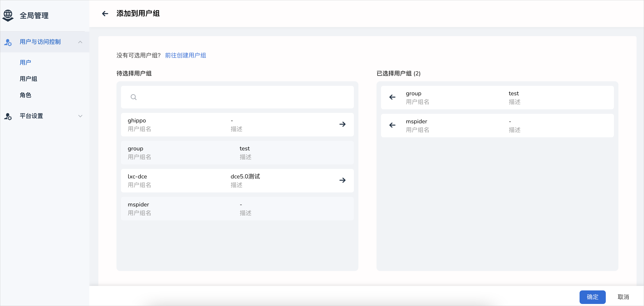Image resolution: width=644 pixels, height=306 pixels.
Task: Add lxc-dce group with right arrow
Action: pos(342,180)
